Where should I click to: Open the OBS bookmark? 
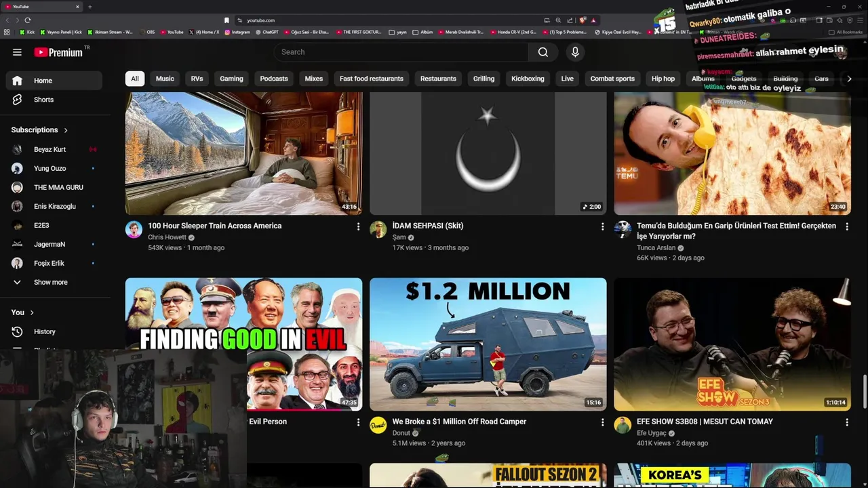pyautogui.click(x=147, y=32)
